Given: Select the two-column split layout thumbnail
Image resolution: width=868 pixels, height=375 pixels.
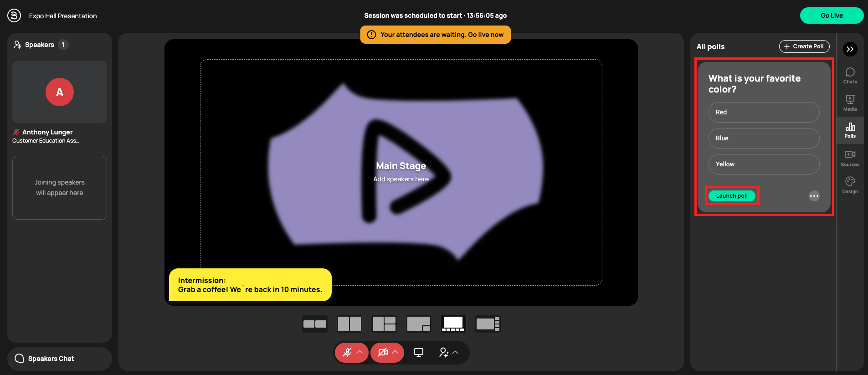Looking at the screenshot, I should click(349, 324).
